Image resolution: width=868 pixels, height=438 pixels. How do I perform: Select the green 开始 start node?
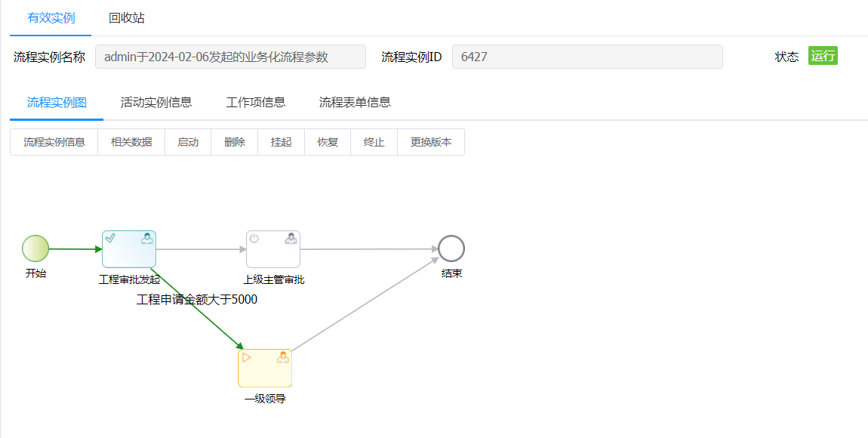click(35, 248)
